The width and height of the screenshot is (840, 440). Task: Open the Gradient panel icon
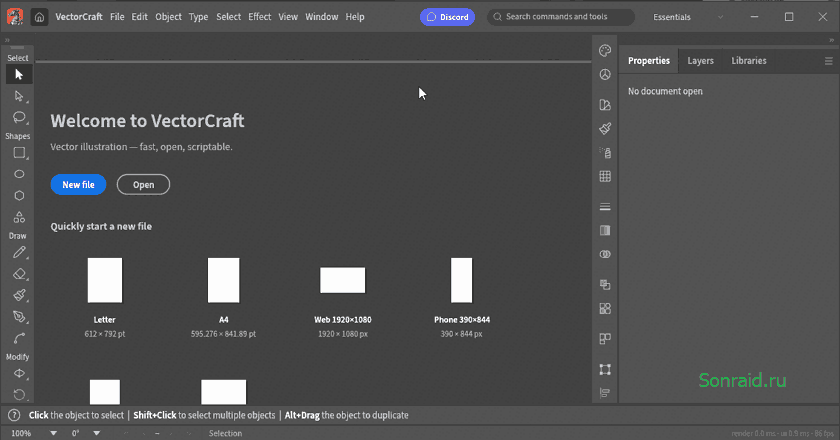pos(605,230)
